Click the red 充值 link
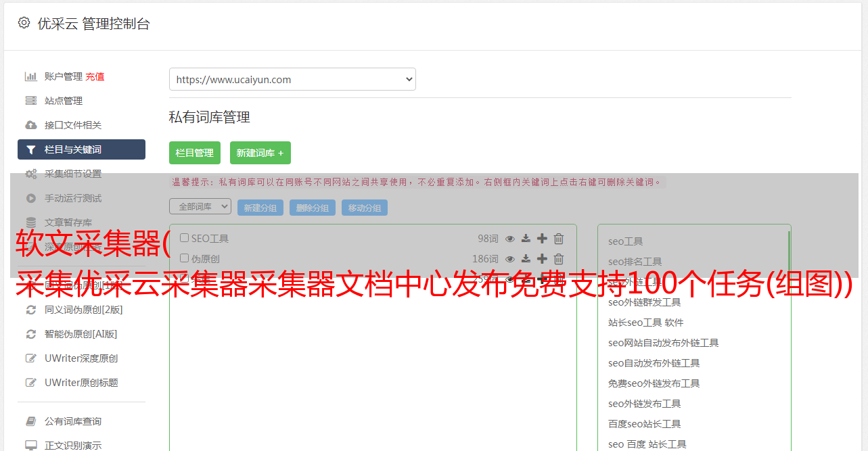This screenshot has width=868, height=451. coord(95,76)
